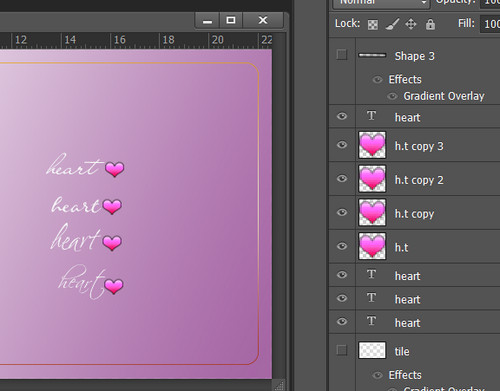This screenshot has height=391, width=500.
Task: Click pink heart in the canvas's top row
Action: (x=115, y=169)
